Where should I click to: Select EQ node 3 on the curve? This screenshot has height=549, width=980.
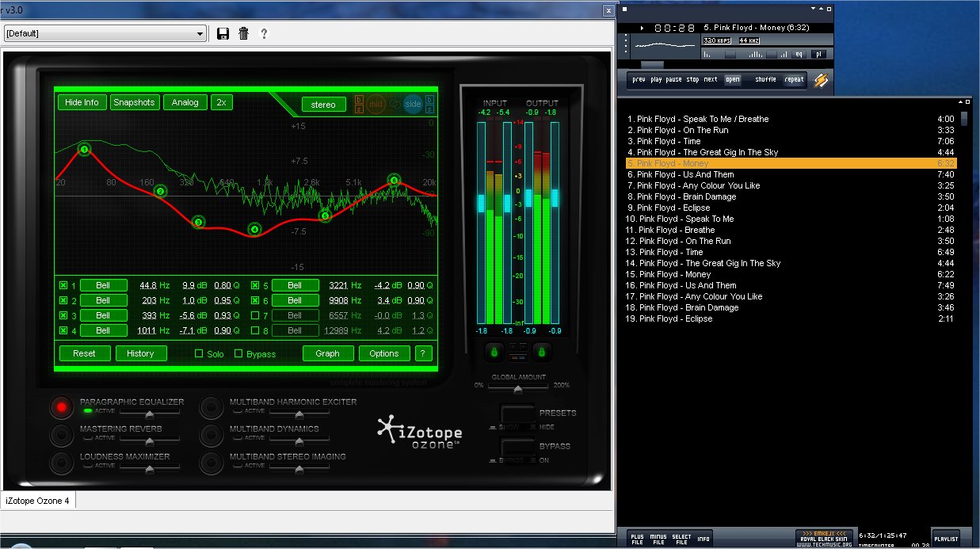tap(198, 222)
